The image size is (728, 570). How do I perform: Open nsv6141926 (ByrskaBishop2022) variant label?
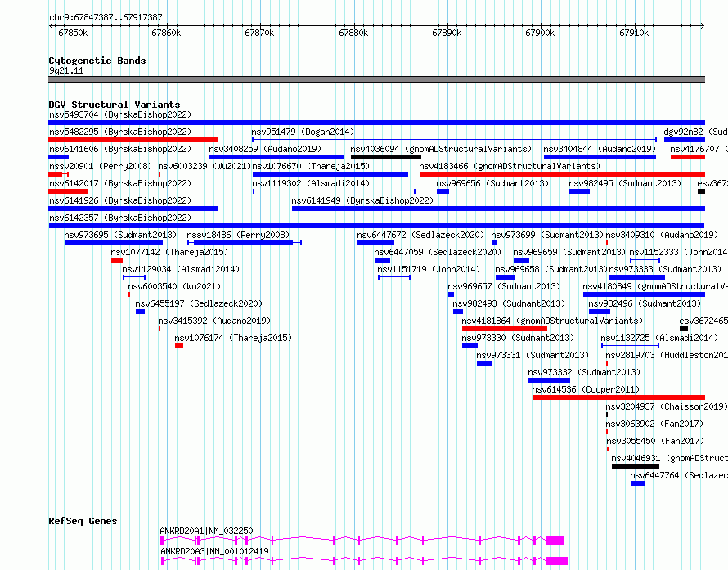point(120,200)
